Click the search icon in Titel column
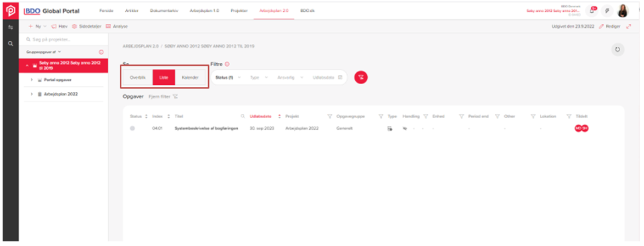Screen dimensions: 644x246 click(x=242, y=117)
